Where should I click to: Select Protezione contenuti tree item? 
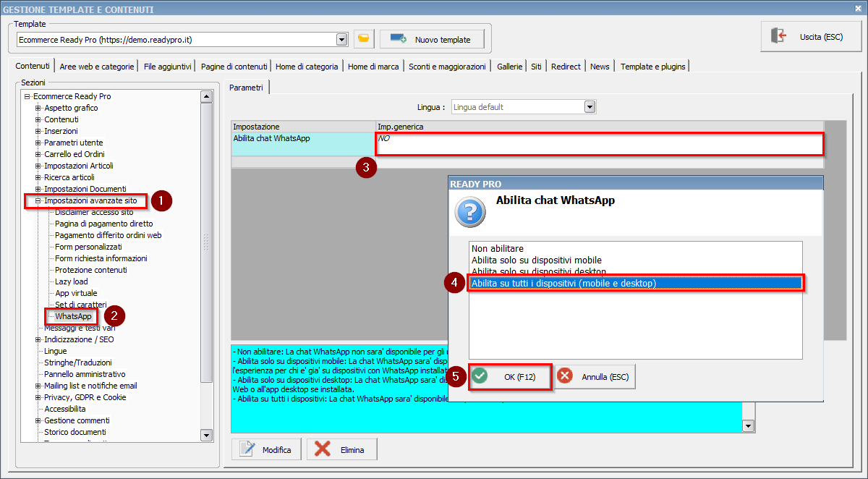coord(91,270)
